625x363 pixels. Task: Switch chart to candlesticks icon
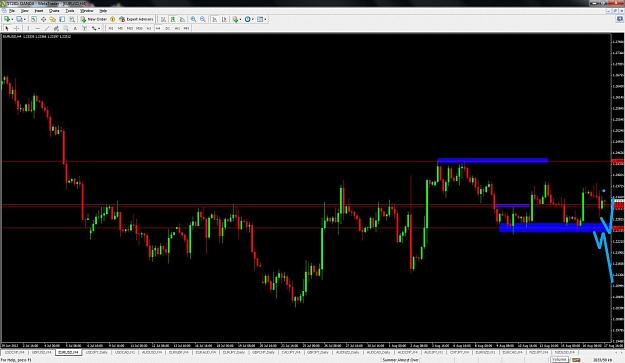pos(173,19)
